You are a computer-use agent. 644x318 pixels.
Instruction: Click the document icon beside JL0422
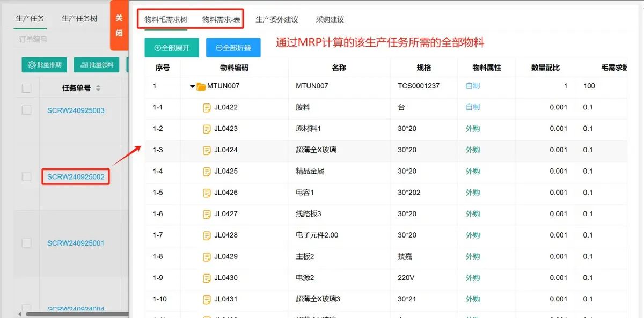point(207,108)
